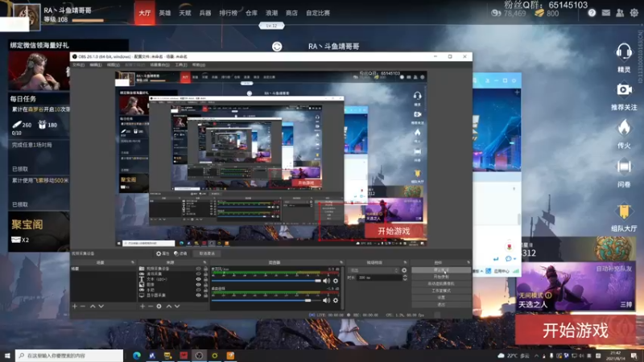Viewport: 644px width, 362px height.
Task: Open OBS Studio from the Windows taskbar
Action: [x=199, y=356]
